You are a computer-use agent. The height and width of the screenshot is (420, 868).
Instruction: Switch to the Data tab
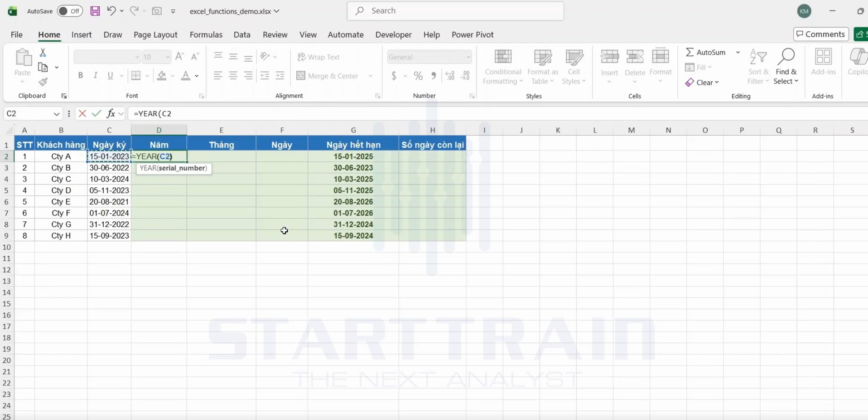point(242,34)
